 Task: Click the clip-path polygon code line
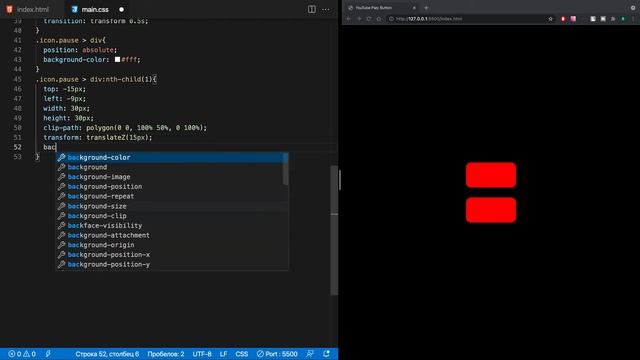coord(125,128)
